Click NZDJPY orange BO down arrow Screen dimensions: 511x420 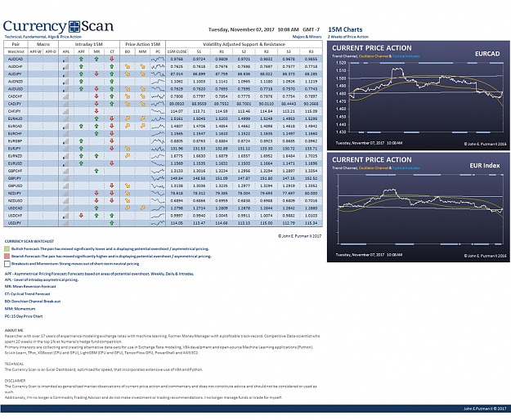(x=128, y=193)
